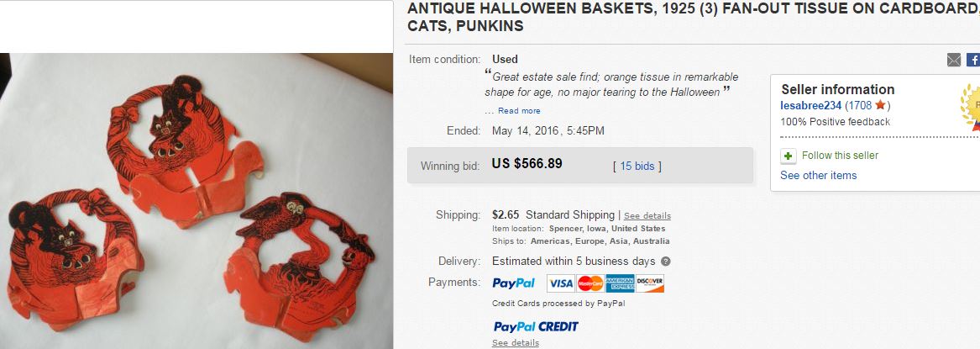This screenshot has height=349, width=980.
Task: Click the Discover card icon
Action: point(650,283)
